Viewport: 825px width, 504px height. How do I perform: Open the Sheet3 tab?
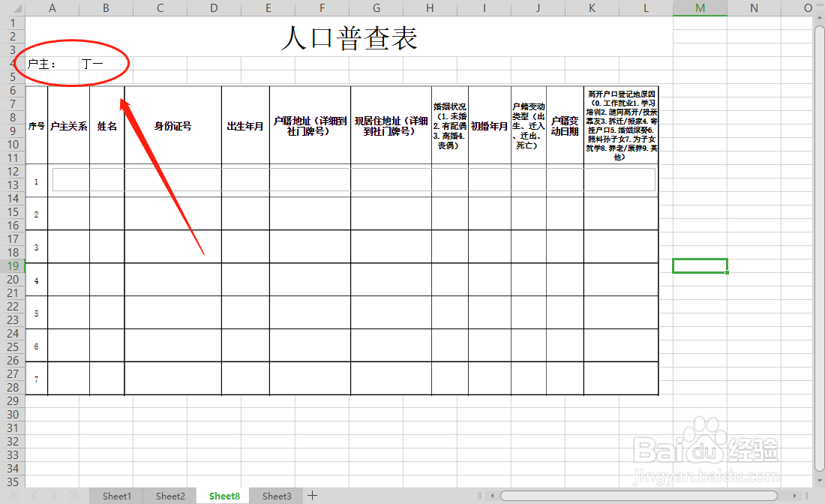pos(275,496)
